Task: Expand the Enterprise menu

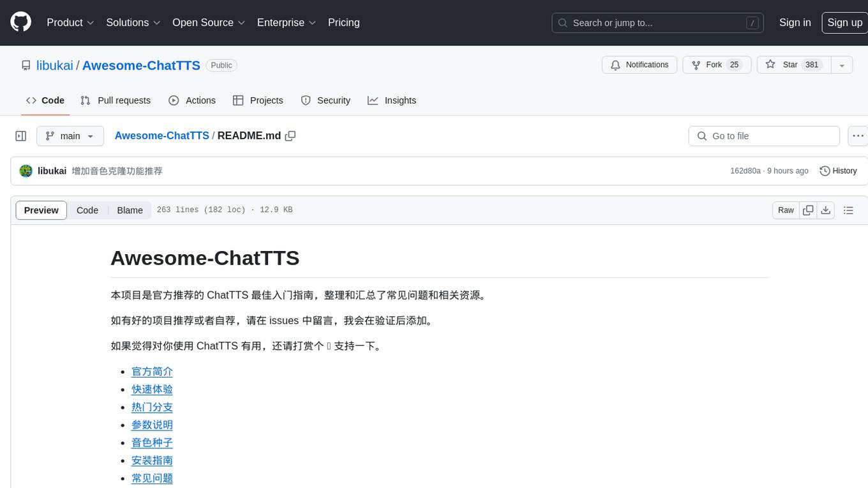Action: [287, 22]
